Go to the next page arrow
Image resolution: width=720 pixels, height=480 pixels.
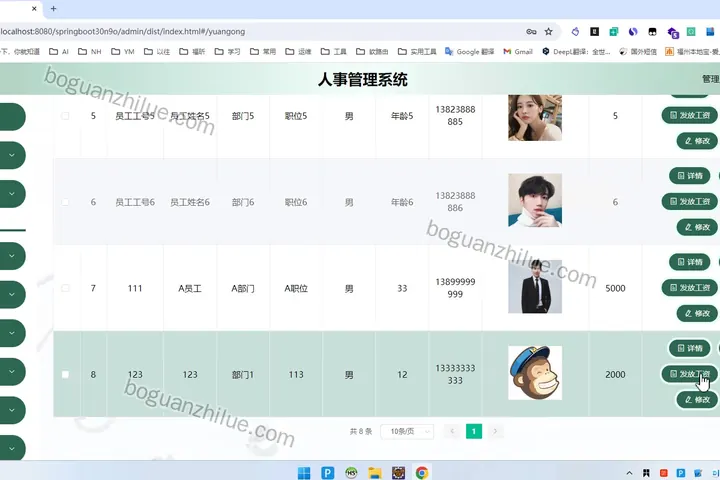(495, 431)
